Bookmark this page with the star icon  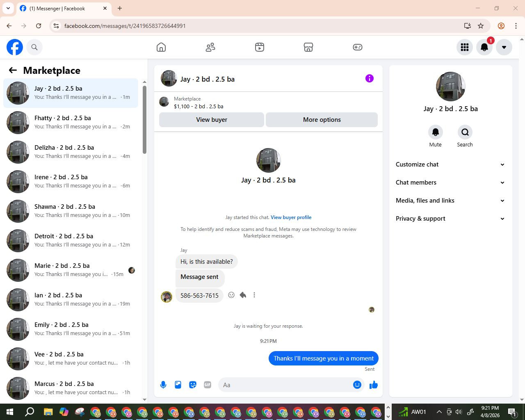pos(481,26)
